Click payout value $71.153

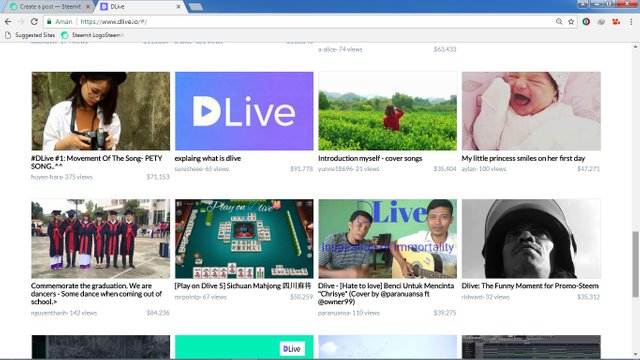[x=158, y=177]
